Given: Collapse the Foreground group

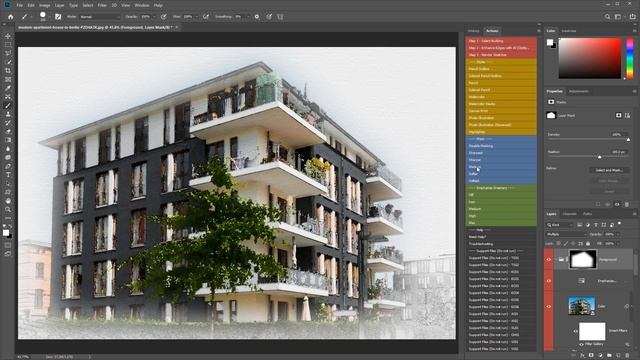Looking at the screenshot, I should click(556, 260).
